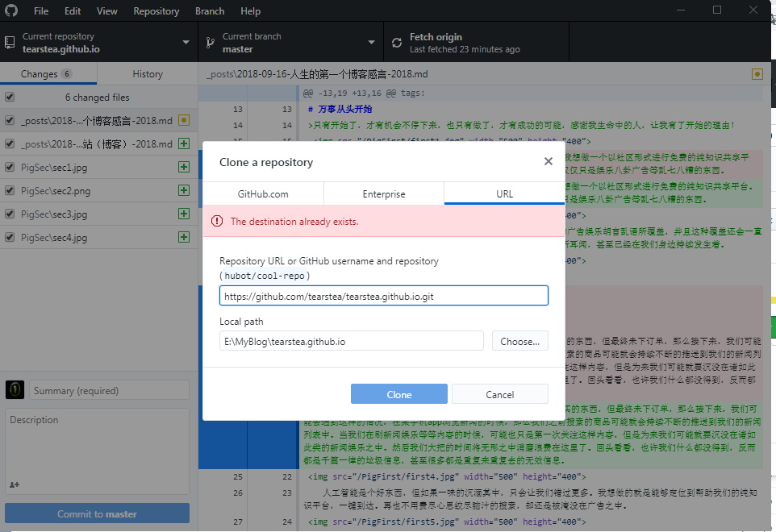The width and height of the screenshot is (776, 532).
Task: Click the added status icon for PigSec\sec1.jpg
Action: pos(184,167)
